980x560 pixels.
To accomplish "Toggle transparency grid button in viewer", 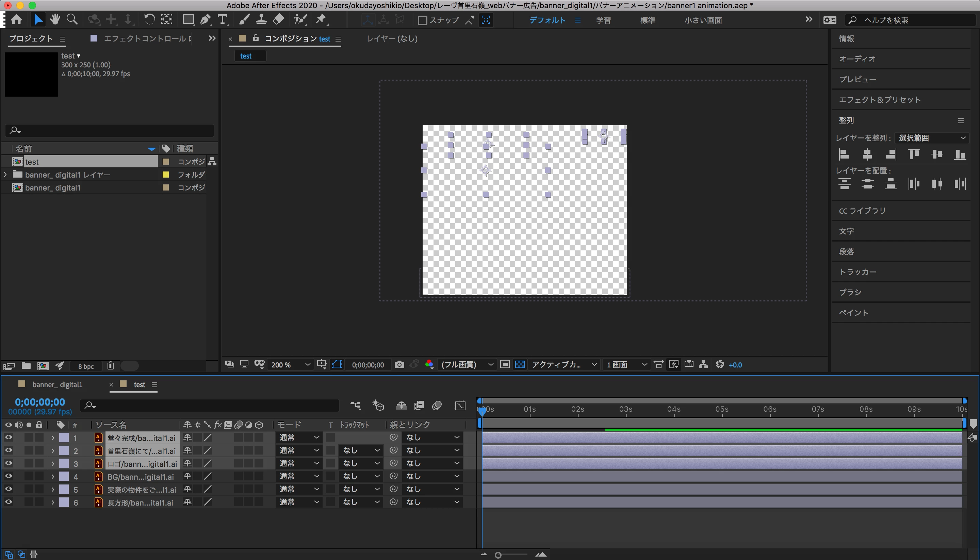I will tap(520, 364).
